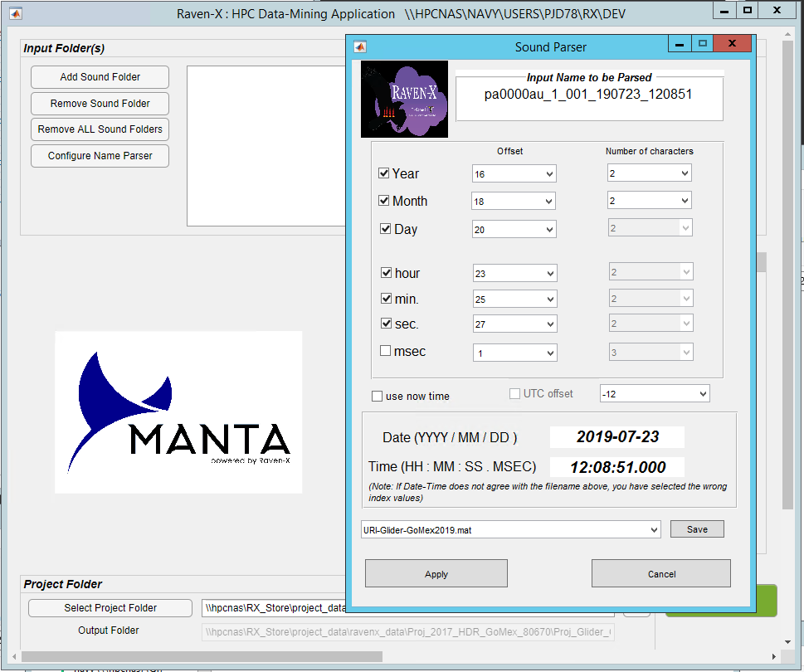Toggle the UTC offset checkbox
This screenshot has width=804, height=672.
[x=514, y=394]
